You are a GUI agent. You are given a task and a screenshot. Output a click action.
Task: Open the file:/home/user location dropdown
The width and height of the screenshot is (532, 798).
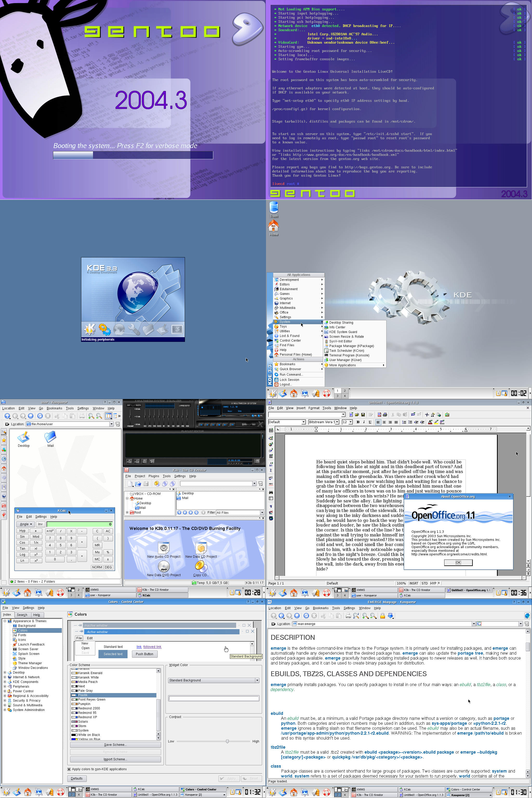[111, 424]
